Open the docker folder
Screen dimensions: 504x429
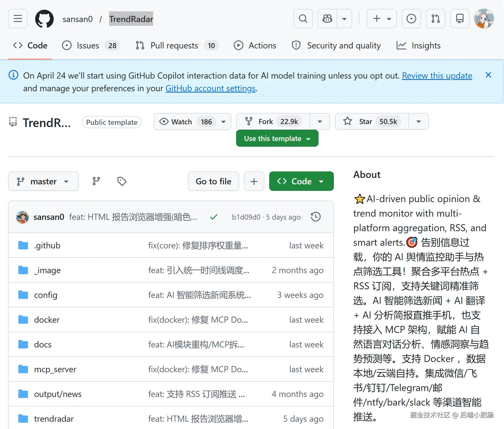tap(47, 320)
